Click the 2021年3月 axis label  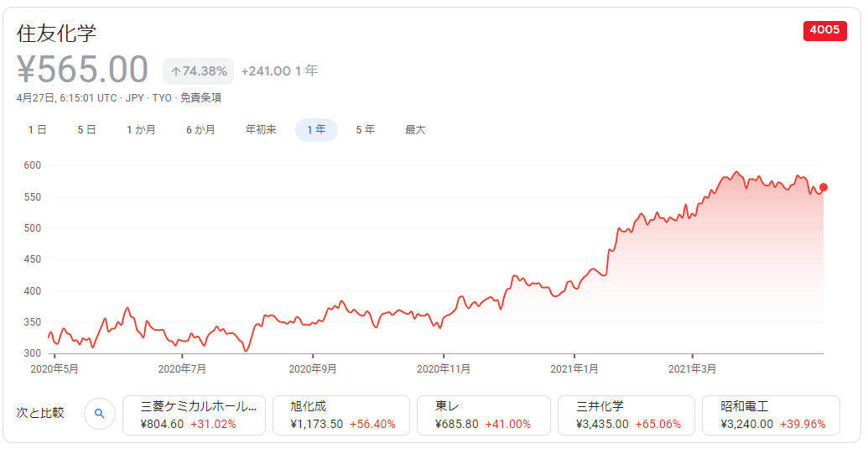(692, 368)
